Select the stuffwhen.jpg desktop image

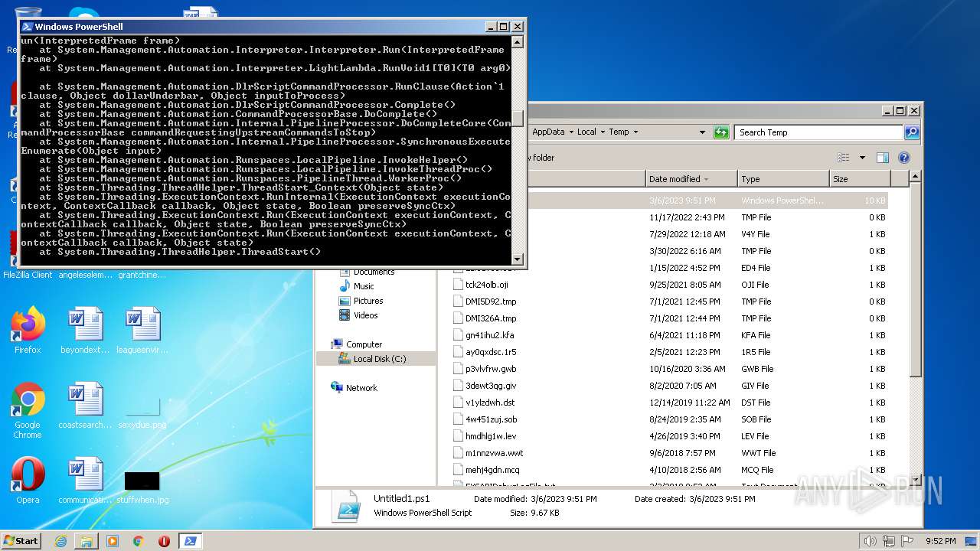click(x=142, y=487)
